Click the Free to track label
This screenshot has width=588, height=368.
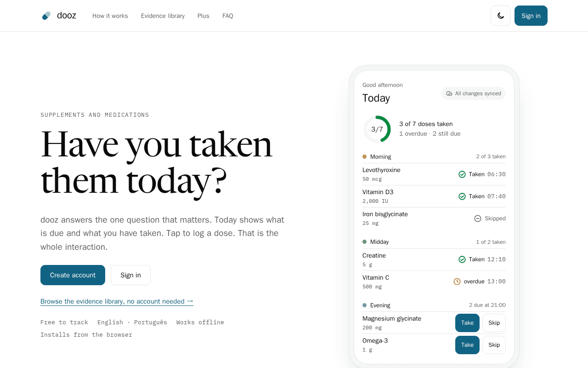point(64,322)
